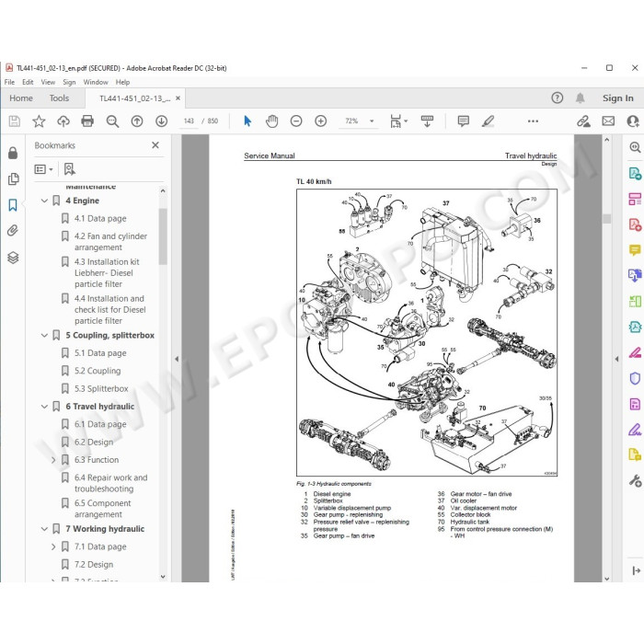Open the 5.3 Splitterbox bookmark
Viewport: 644px width, 644px height.
(101, 388)
